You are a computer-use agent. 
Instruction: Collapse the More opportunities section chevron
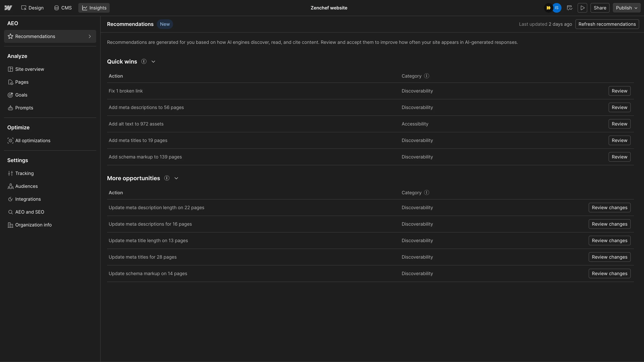pos(176,178)
